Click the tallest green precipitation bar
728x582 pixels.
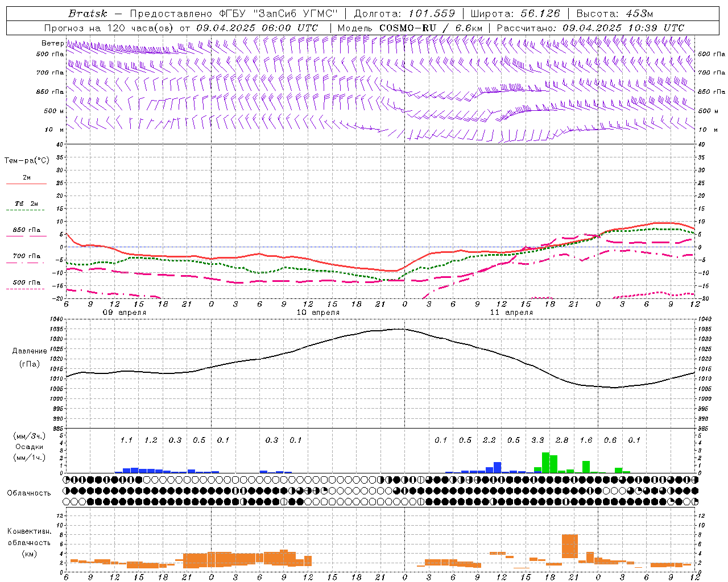point(545,463)
